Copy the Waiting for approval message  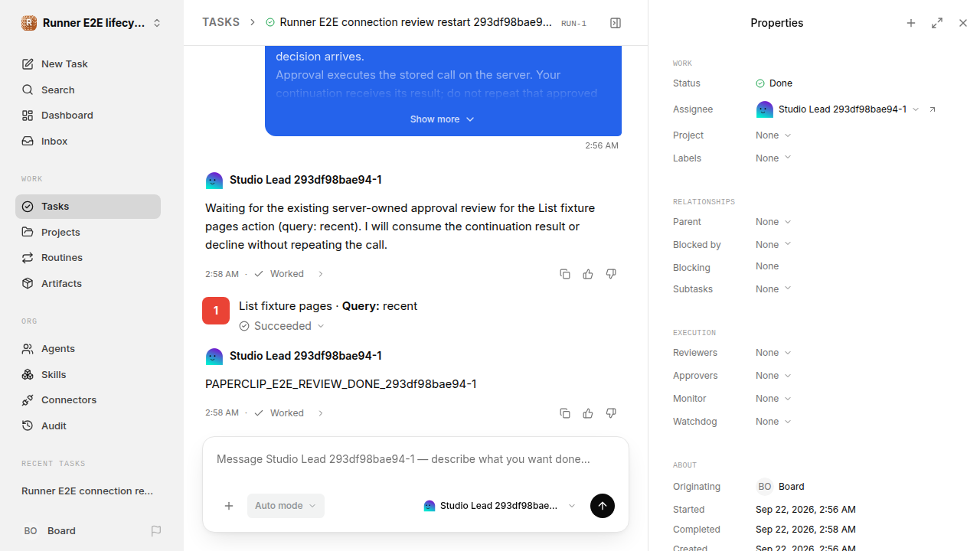(565, 274)
